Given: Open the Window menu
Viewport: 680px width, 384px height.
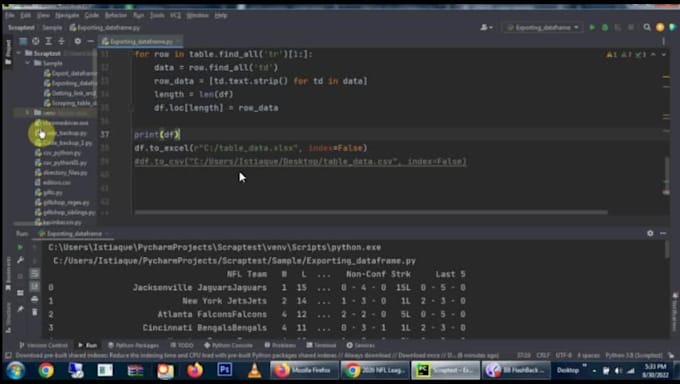Looking at the screenshot, I should [x=197, y=15].
